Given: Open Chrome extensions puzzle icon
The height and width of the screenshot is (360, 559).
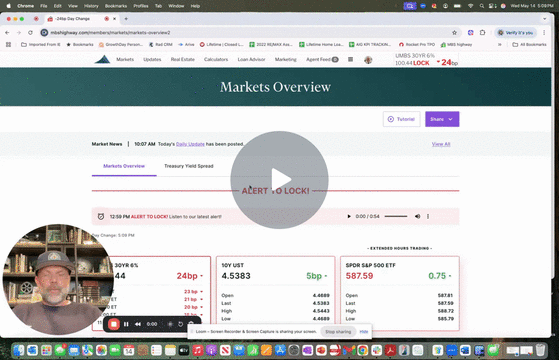Looking at the screenshot, I should (482, 32).
